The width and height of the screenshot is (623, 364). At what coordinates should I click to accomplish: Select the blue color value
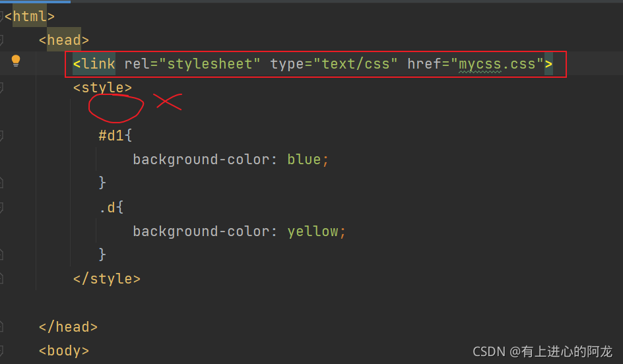click(304, 160)
